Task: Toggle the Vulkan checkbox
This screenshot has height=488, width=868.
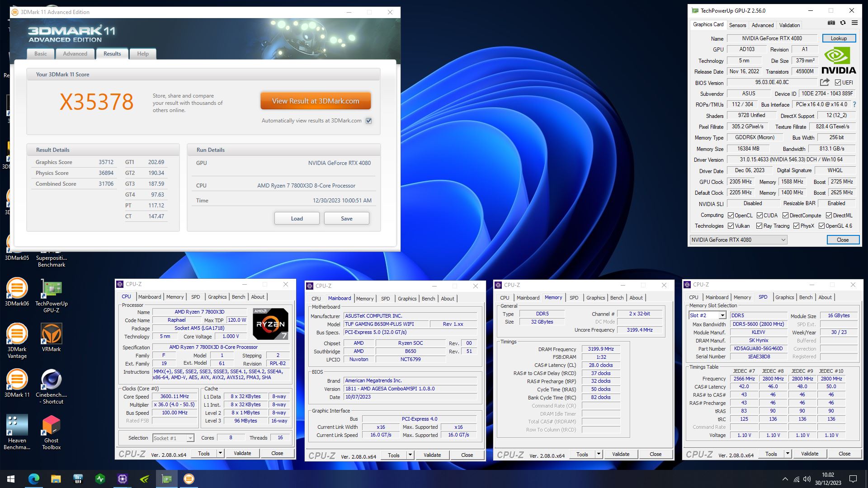Action: [x=731, y=226]
